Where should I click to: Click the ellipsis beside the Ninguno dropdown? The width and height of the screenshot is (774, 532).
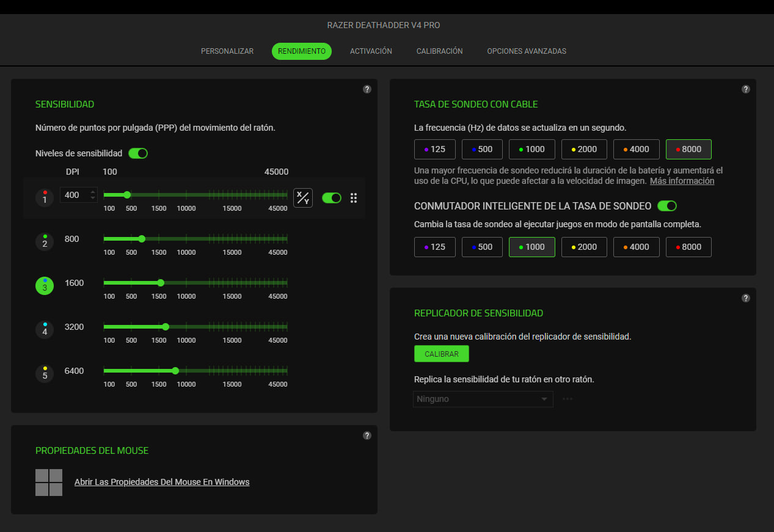[568, 399]
